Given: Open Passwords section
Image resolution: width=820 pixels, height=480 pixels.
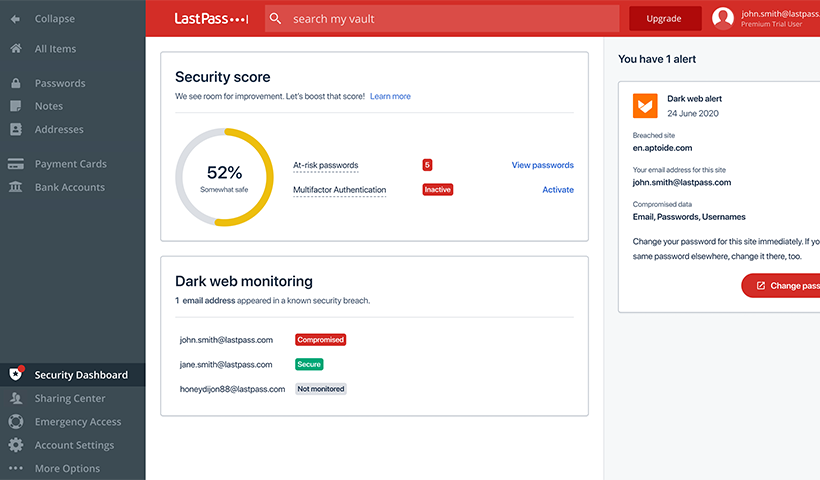Looking at the screenshot, I should (x=60, y=83).
